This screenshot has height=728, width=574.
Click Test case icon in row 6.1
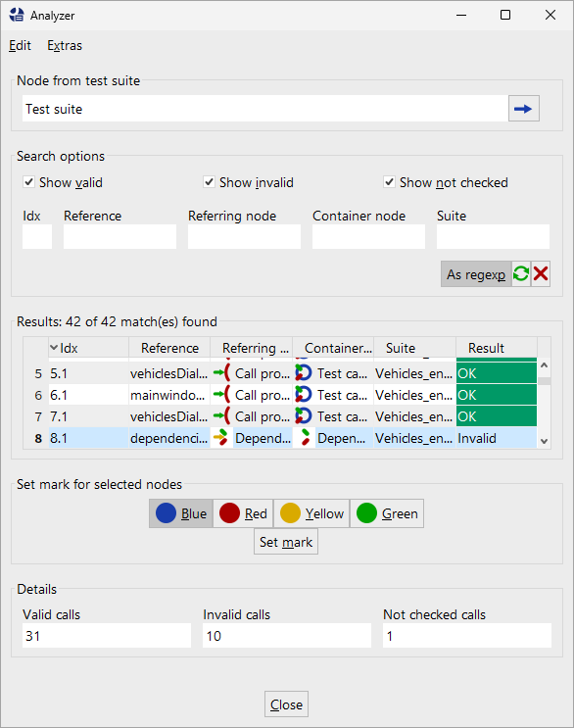click(304, 395)
